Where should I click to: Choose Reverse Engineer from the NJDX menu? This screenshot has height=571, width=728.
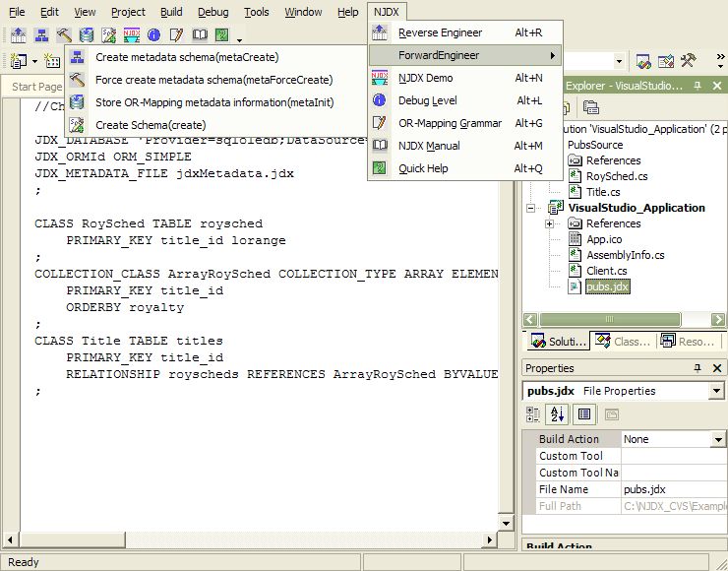(465, 32)
